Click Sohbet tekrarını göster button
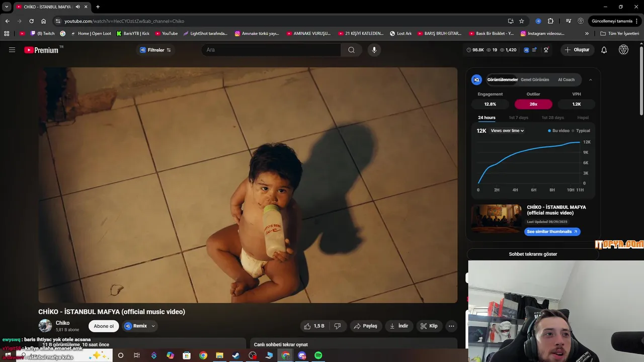The image size is (644, 362). [533, 254]
